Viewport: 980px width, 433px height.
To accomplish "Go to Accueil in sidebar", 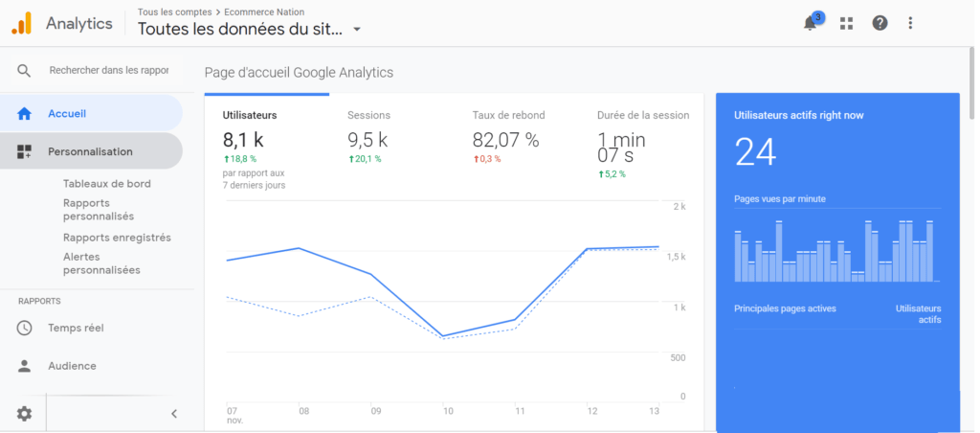I will point(91,114).
